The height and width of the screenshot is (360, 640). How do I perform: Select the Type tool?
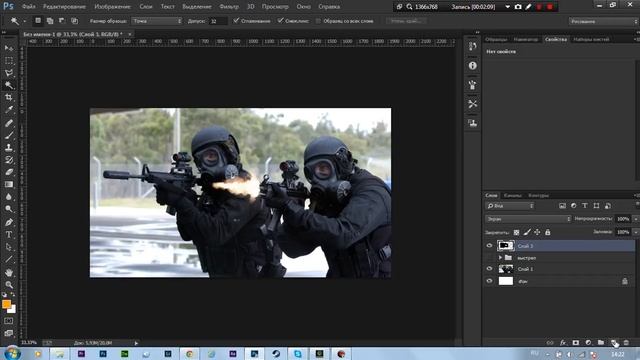pos(9,235)
